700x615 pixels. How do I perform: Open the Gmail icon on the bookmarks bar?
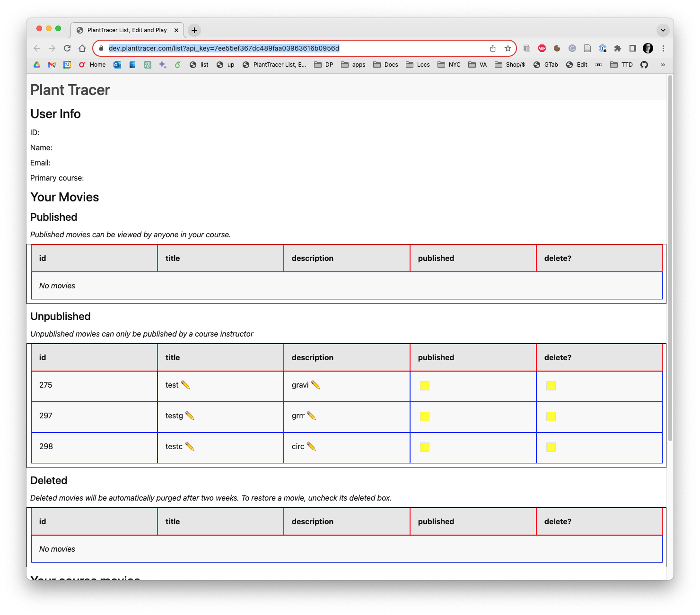[52, 65]
